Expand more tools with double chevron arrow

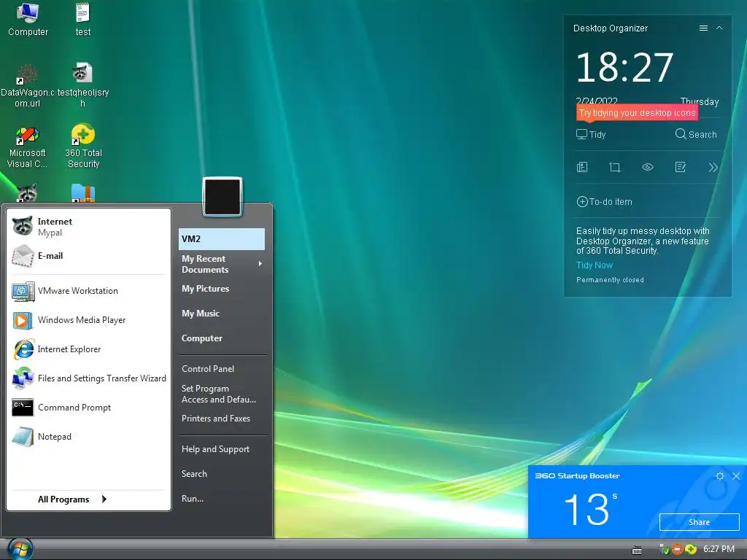click(x=713, y=167)
